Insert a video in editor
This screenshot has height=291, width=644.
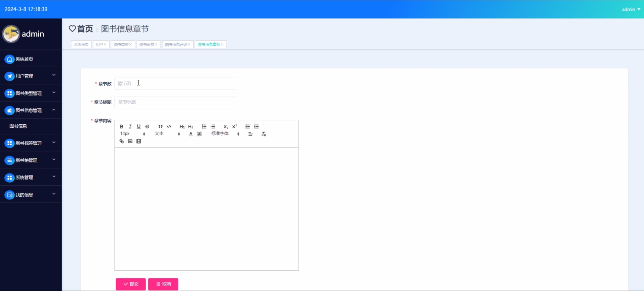coord(138,141)
